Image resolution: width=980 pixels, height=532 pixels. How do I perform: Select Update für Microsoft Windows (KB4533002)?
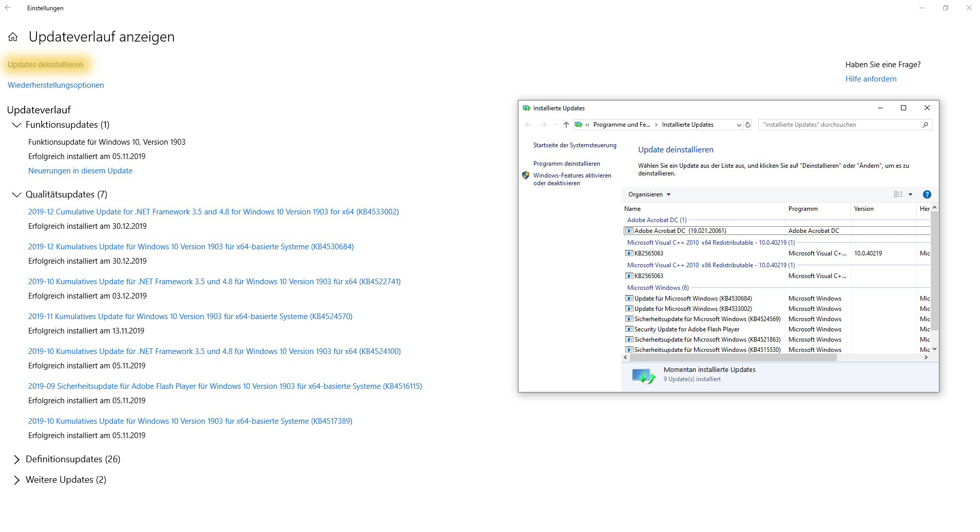(693, 309)
